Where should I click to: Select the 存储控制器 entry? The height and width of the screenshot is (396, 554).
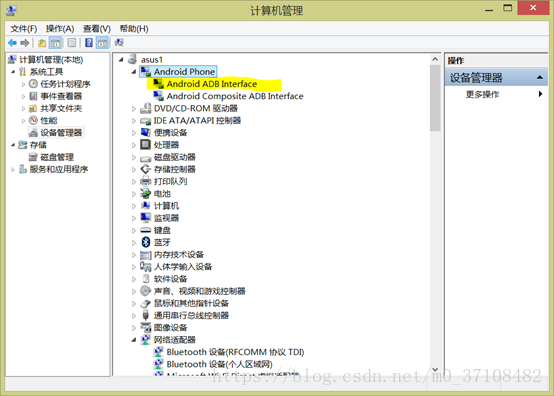(175, 170)
